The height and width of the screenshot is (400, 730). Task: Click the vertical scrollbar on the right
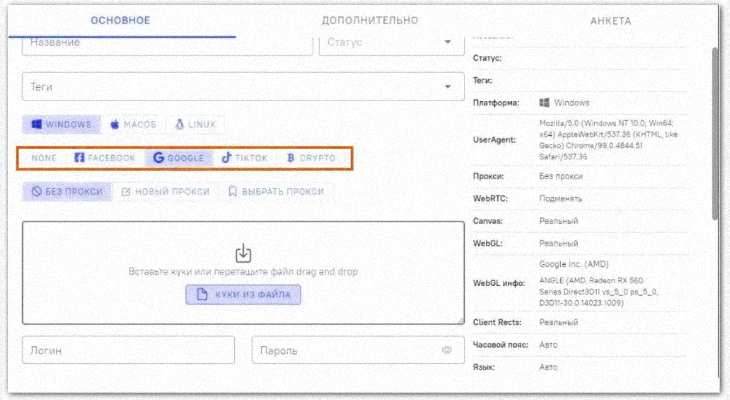coord(714,130)
